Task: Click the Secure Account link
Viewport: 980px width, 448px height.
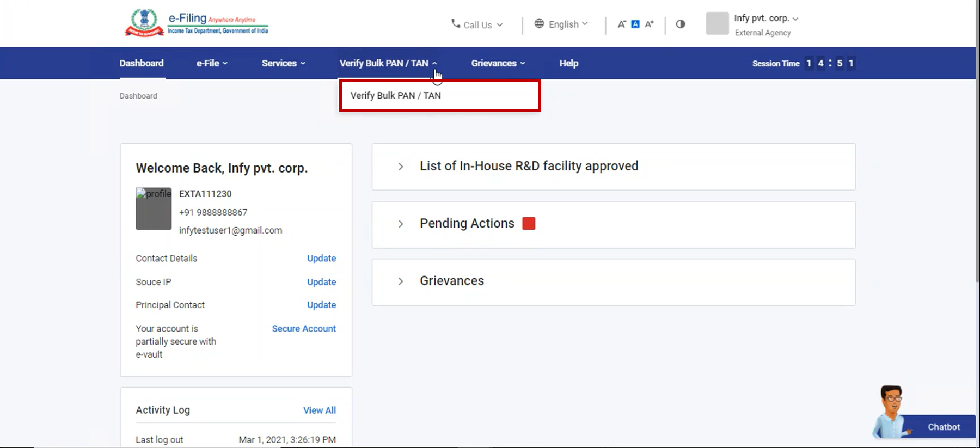Action: point(304,328)
